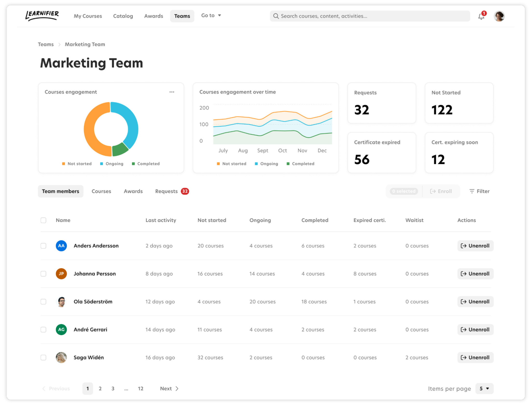Unenroll Saga Widén
532x405 pixels.
pos(475,357)
